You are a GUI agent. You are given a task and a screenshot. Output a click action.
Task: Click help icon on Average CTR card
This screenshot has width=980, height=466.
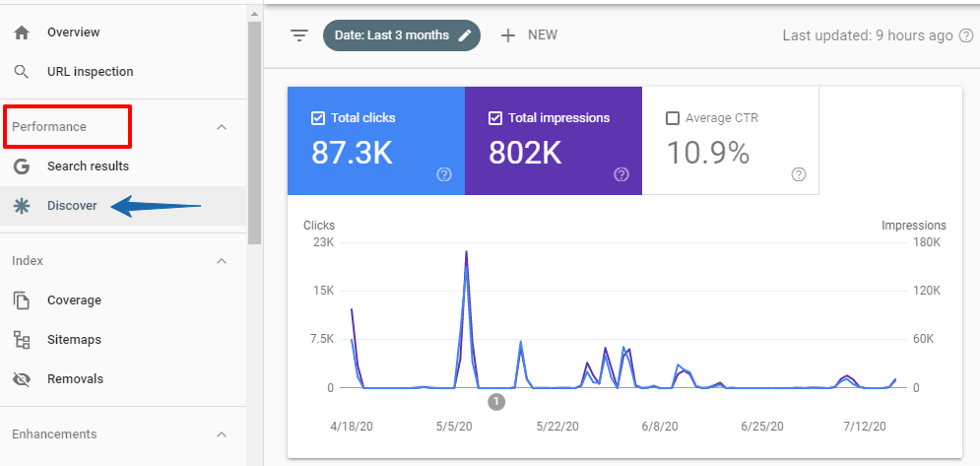click(x=799, y=174)
